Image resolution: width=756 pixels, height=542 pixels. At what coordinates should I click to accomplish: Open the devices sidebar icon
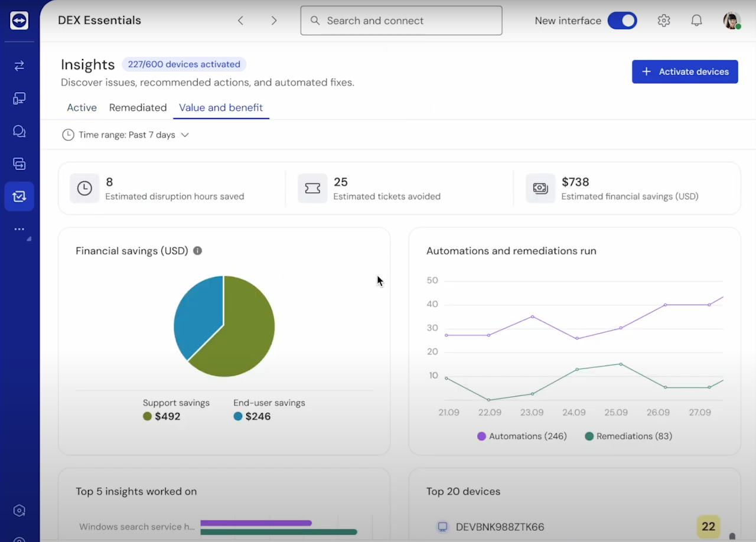pyautogui.click(x=19, y=99)
